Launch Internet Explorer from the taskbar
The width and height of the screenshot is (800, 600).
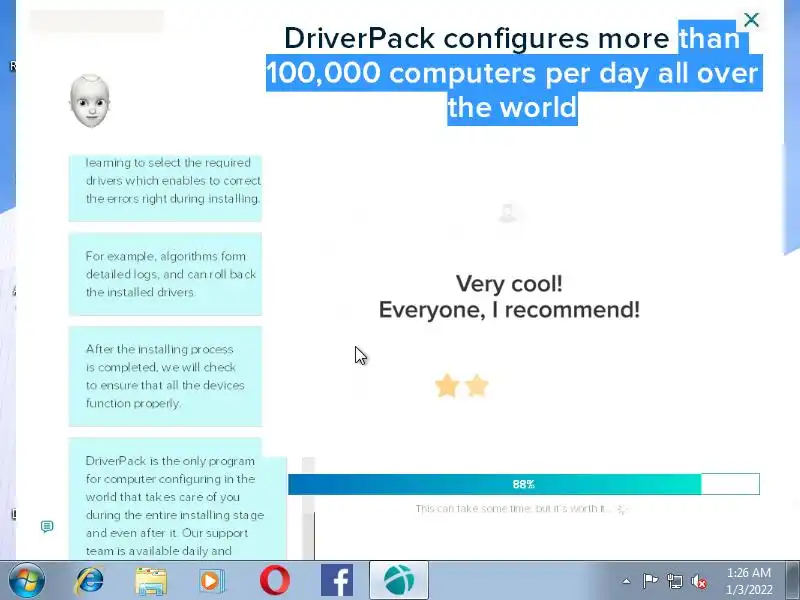click(90, 580)
